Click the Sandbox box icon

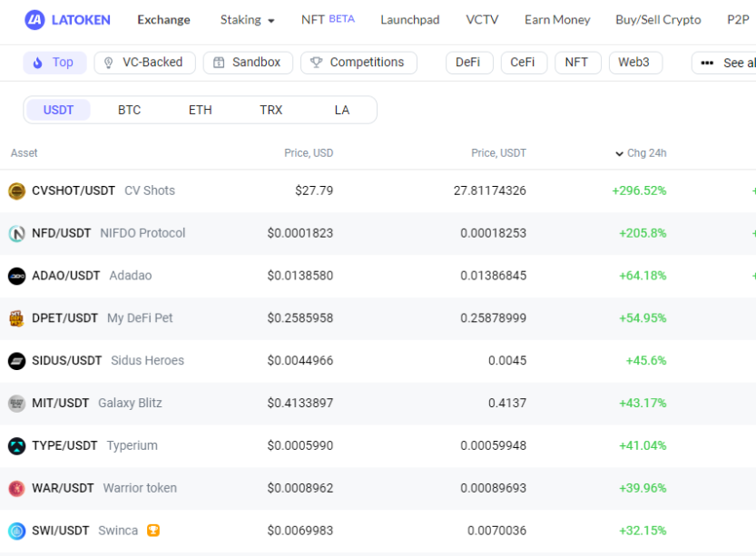pos(219,63)
